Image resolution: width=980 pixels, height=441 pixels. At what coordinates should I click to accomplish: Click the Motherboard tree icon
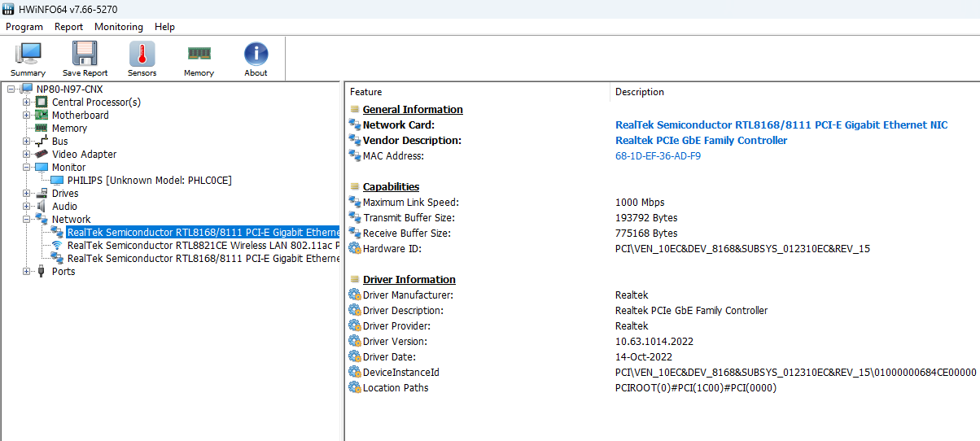(41, 115)
